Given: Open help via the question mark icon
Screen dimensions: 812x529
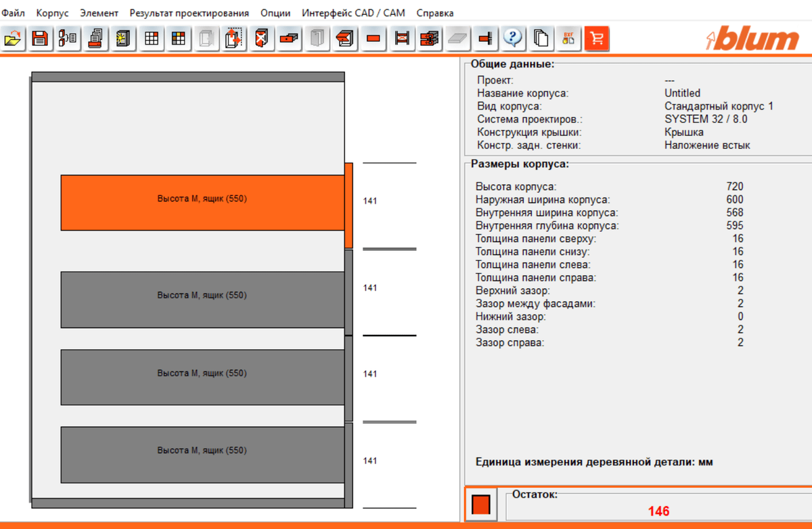Looking at the screenshot, I should [514, 39].
